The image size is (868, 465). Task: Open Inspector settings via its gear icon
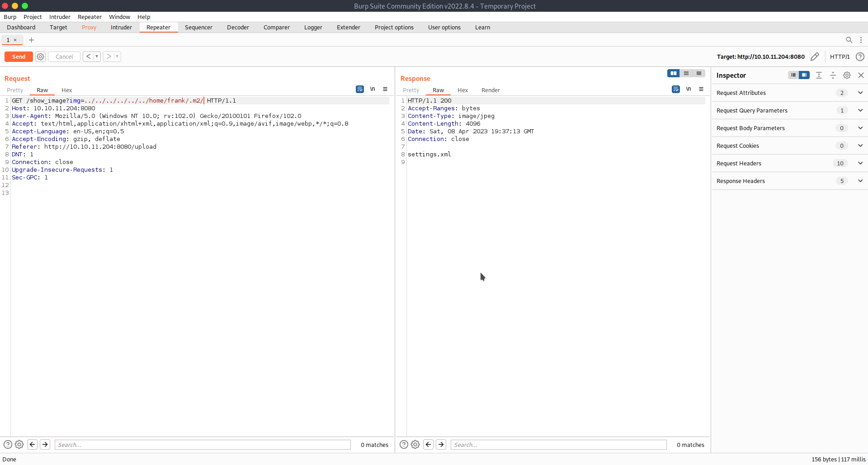(x=847, y=75)
